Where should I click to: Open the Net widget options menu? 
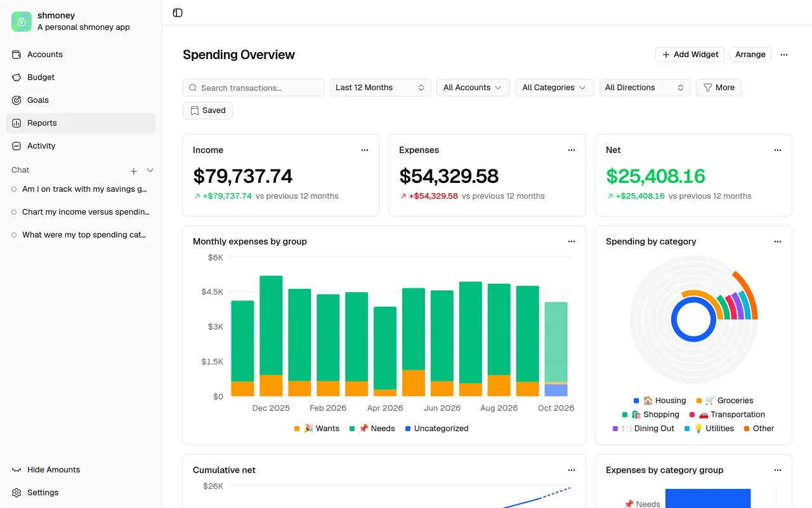pyautogui.click(x=778, y=150)
